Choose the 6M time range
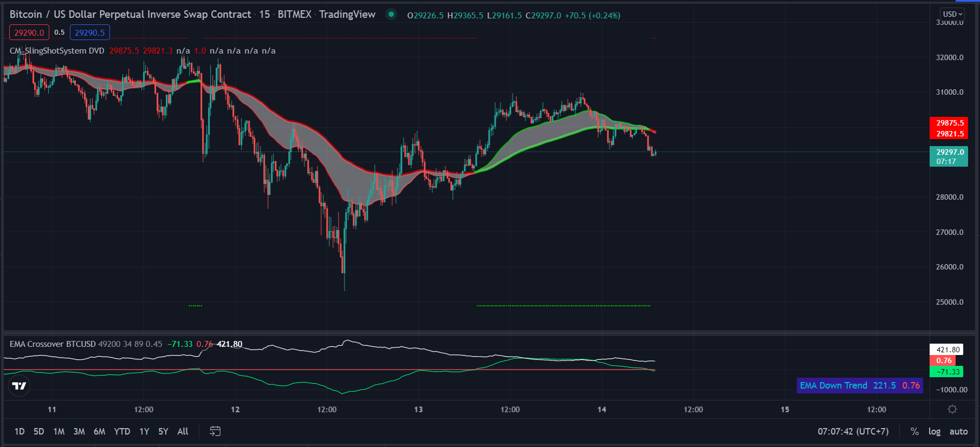The width and height of the screenshot is (980, 447). [100, 431]
